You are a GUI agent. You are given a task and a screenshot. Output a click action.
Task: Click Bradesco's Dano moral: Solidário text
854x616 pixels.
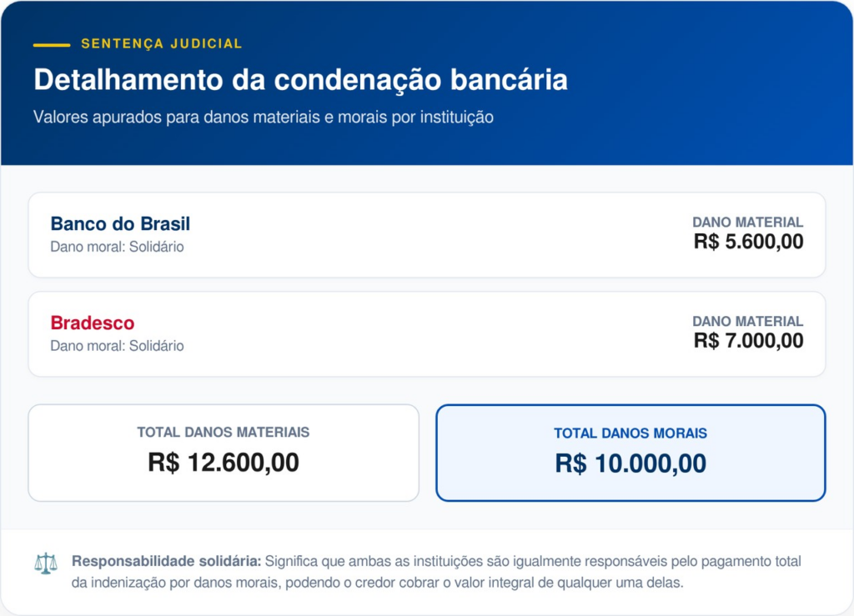[x=117, y=345]
